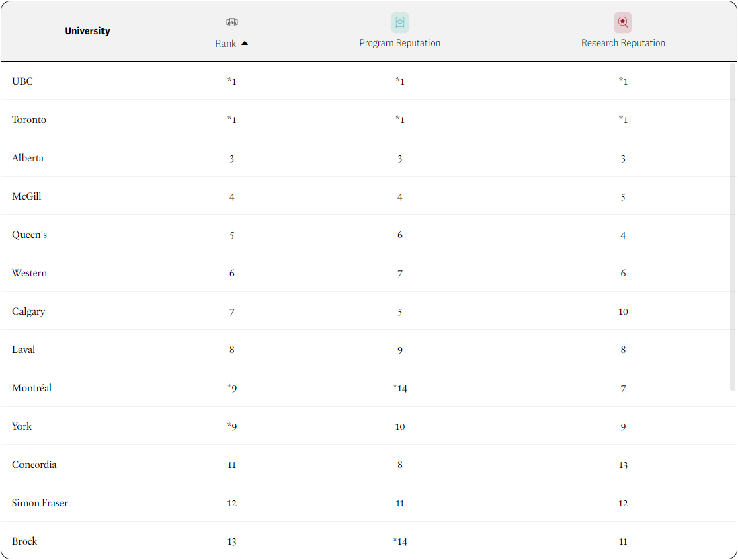Click Simon Fraser's Rank value 12
The image size is (738, 560).
tap(232, 503)
